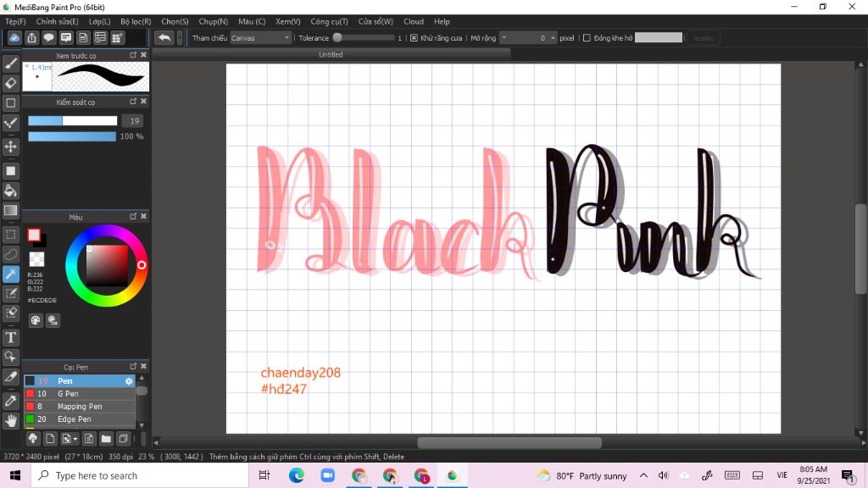This screenshot has height=488, width=868.
Task: Open the Công cụ(T) menu
Action: point(329,21)
